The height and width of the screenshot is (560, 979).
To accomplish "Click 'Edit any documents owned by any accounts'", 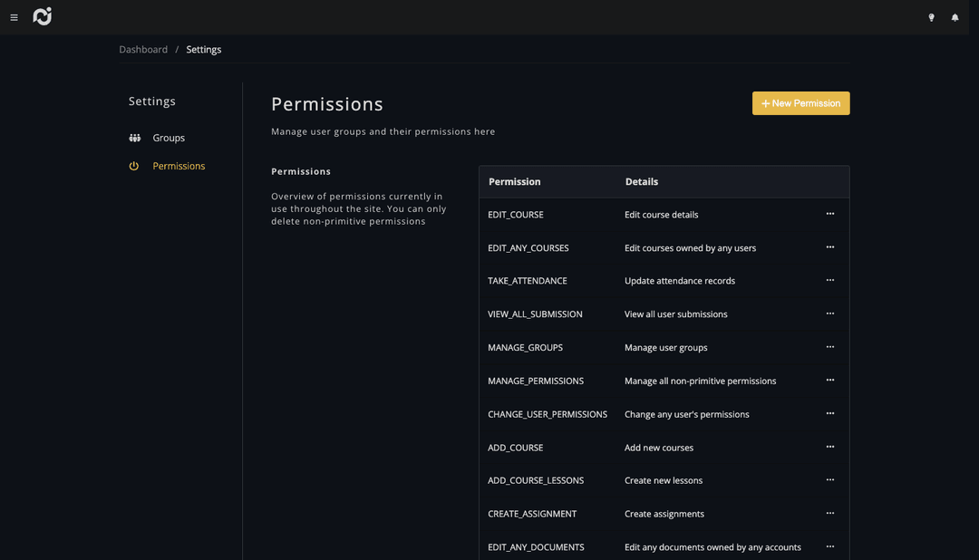I will click(x=712, y=547).
